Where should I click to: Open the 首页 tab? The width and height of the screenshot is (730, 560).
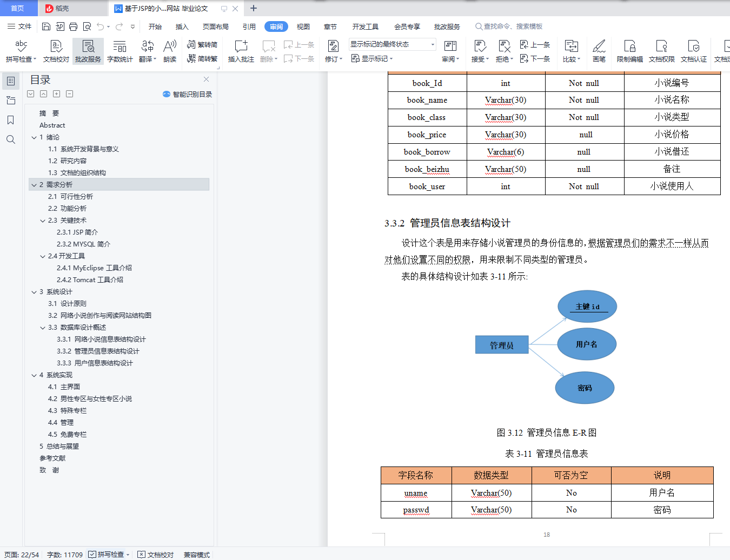[17, 8]
